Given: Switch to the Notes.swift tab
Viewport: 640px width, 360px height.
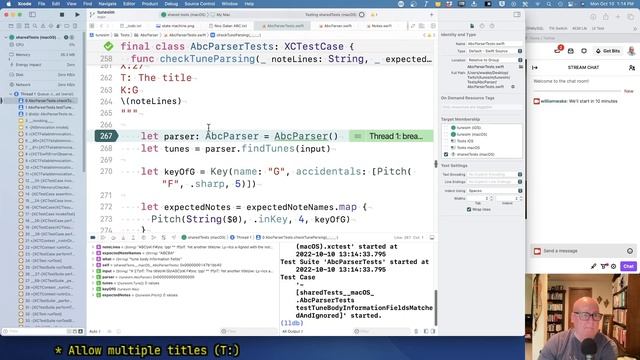Looking at the screenshot, I should click(379, 26).
